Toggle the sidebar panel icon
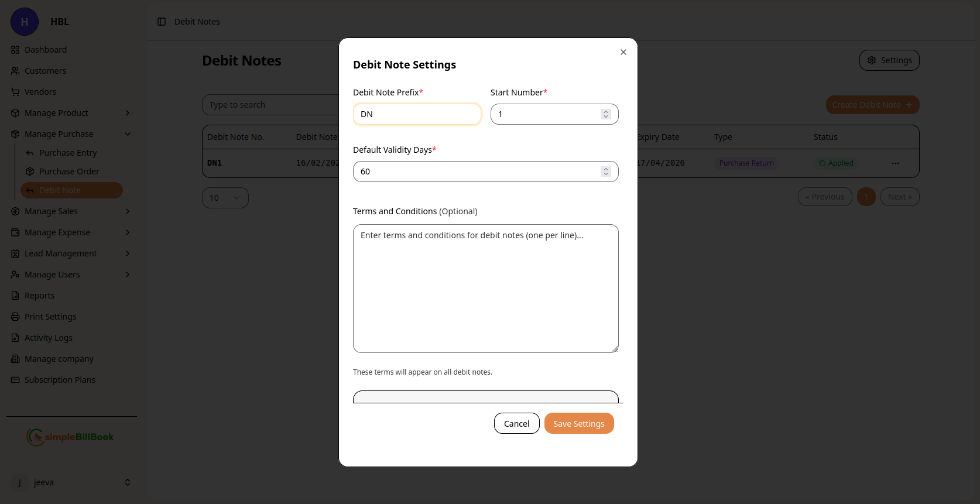The height and width of the screenshot is (504, 980). click(162, 22)
